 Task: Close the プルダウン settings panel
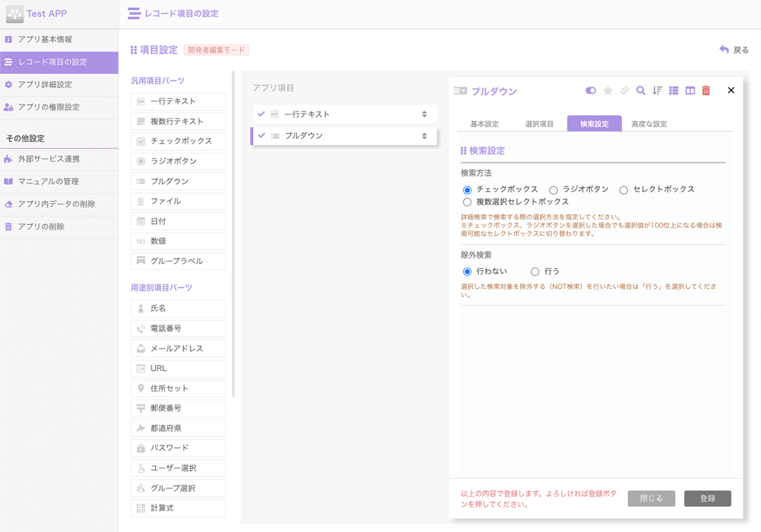tap(731, 90)
